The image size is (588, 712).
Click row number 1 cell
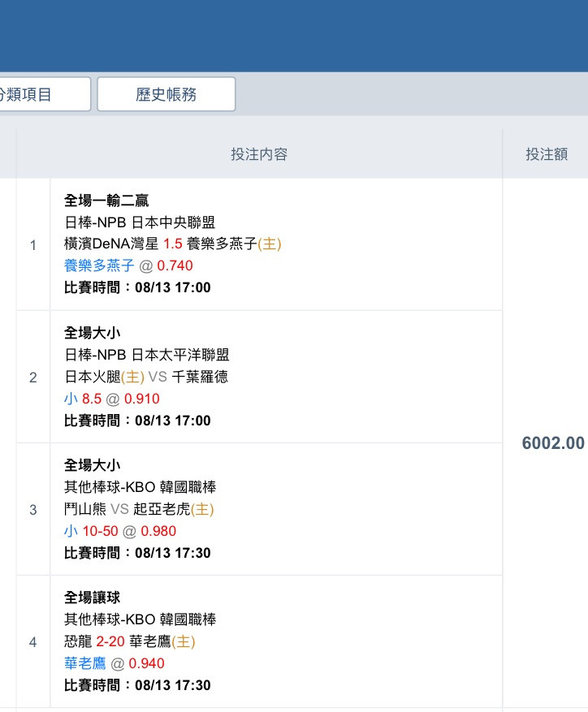pyautogui.click(x=33, y=244)
